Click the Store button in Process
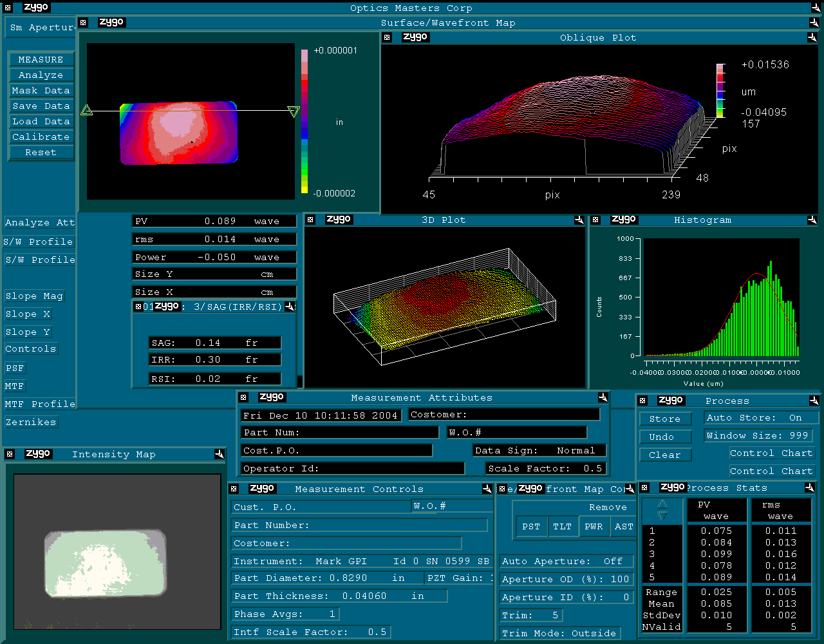The height and width of the screenshot is (644, 824). pos(665,419)
